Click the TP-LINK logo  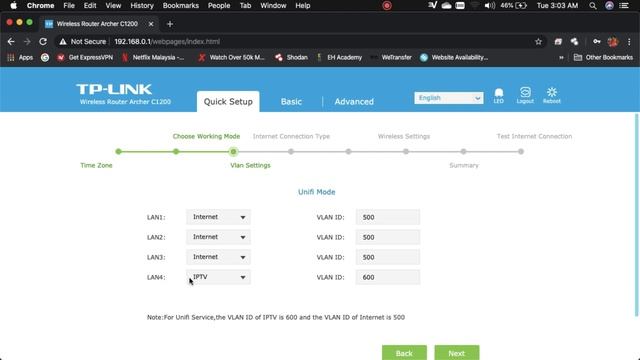point(114,89)
